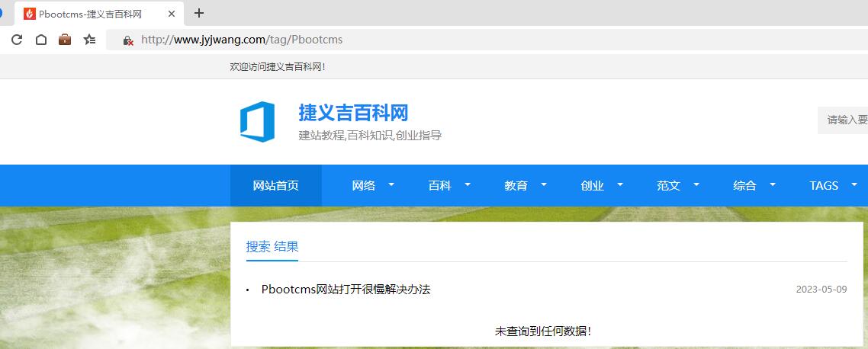
Task: Open the favorites star list icon
Action: [x=89, y=40]
